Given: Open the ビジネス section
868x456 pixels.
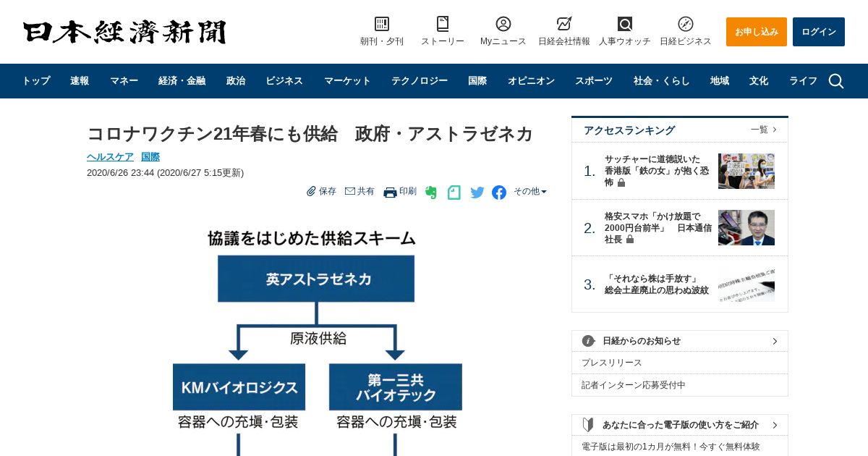Looking at the screenshot, I should pos(284,81).
